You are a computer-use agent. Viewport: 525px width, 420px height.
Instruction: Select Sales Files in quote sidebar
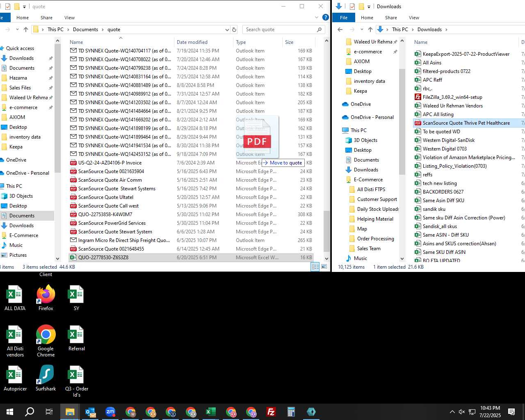pyautogui.click(x=20, y=88)
